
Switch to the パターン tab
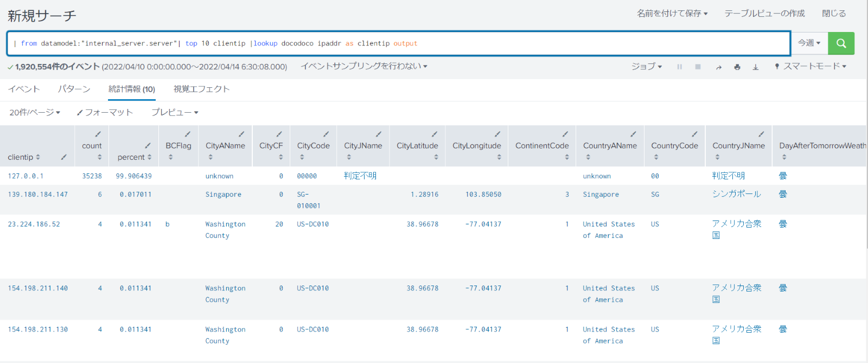coord(74,89)
